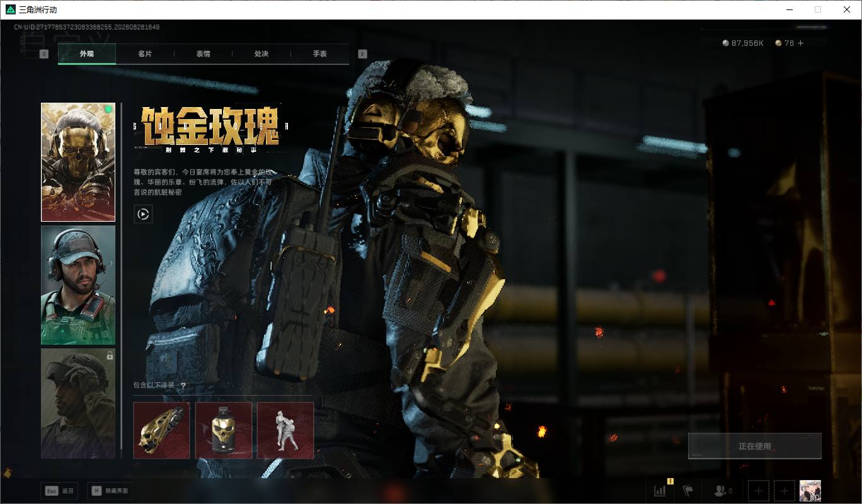862x504 pixels.
Task: Click the 76 gold coin balance
Action: 784,43
